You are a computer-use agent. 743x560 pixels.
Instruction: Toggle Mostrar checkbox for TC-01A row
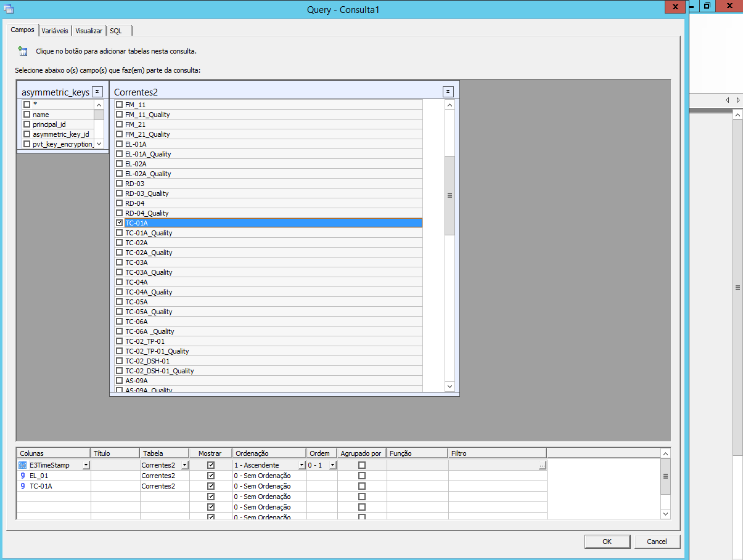[211, 486]
